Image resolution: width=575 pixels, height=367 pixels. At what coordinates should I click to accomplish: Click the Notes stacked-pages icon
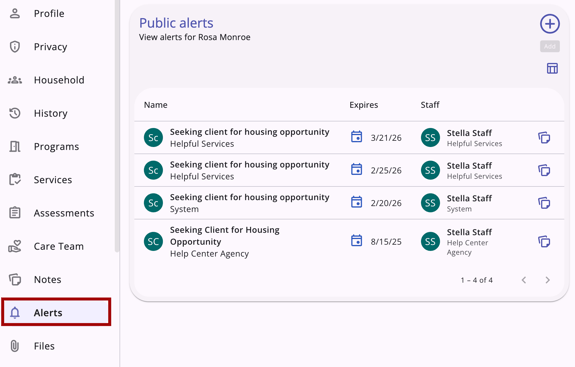(x=15, y=279)
